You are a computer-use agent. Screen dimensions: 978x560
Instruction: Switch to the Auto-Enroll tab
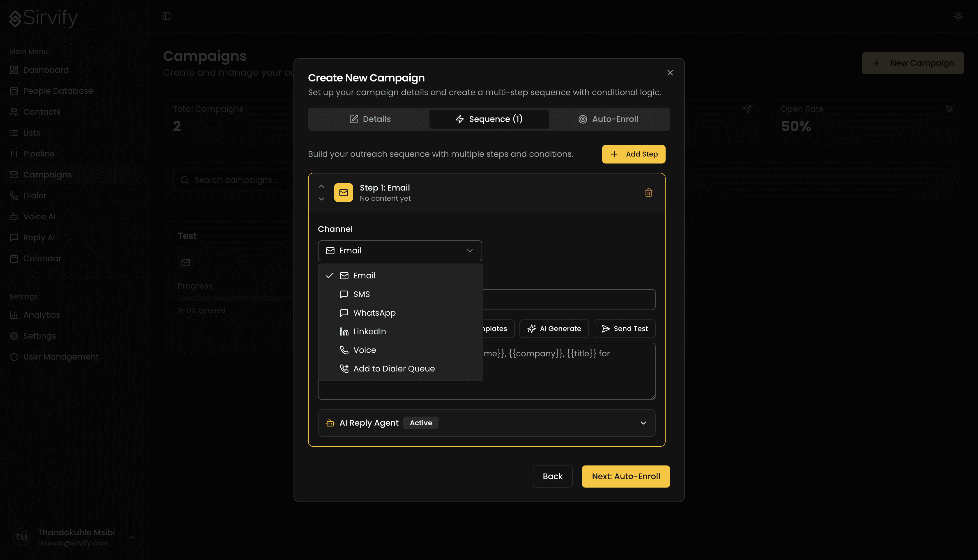(609, 119)
